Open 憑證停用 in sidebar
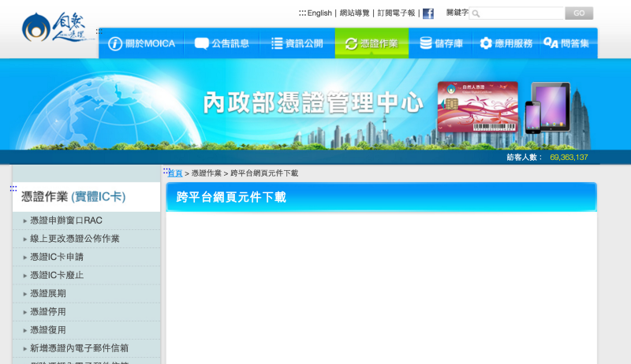The width and height of the screenshot is (631, 364). coord(48,312)
